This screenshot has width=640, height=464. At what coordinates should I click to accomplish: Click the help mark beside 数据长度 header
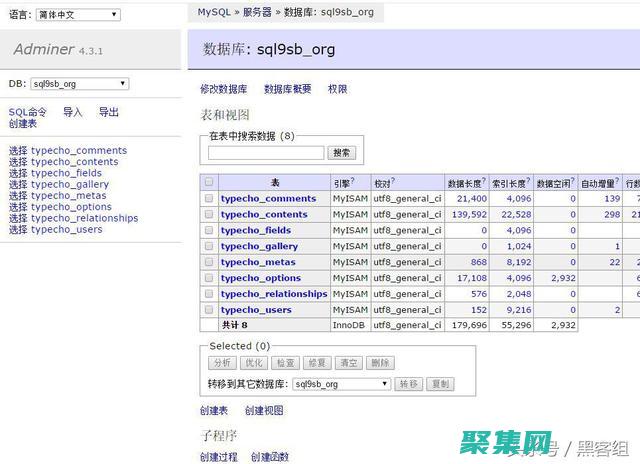(x=484, y=181)
